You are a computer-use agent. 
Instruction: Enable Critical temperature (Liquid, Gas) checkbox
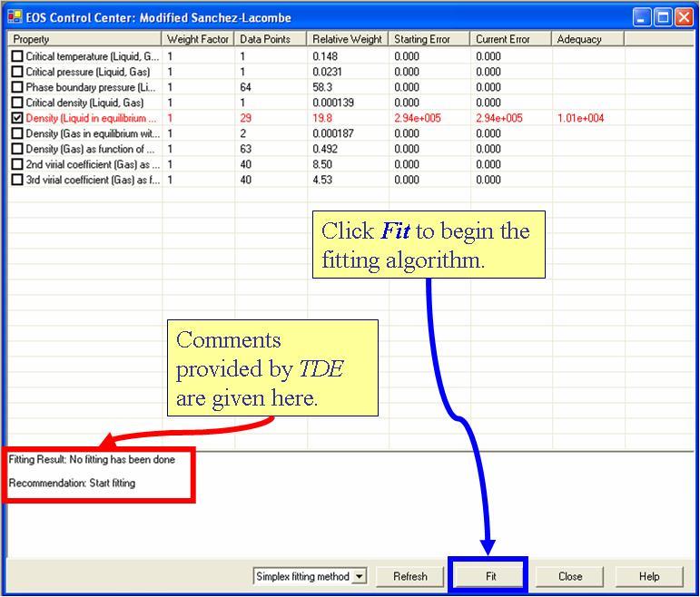pyautogui.click(x=17, y=56)
